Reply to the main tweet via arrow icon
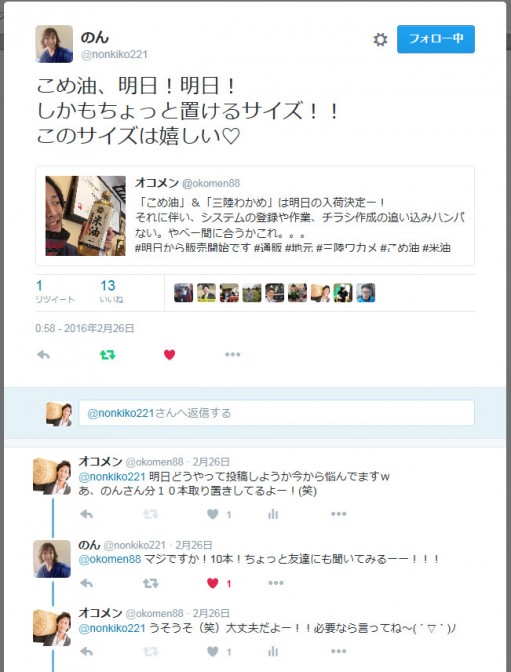511x672 pixels. click(x=43, y=354)
